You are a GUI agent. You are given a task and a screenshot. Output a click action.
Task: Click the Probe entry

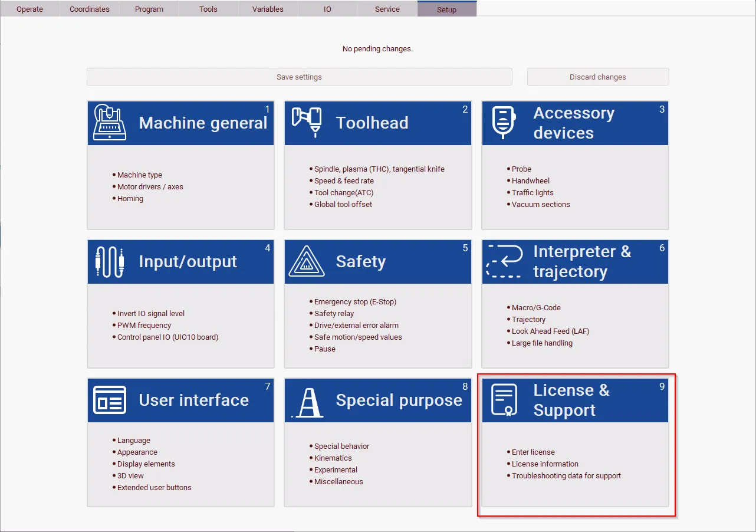point(521,169)
